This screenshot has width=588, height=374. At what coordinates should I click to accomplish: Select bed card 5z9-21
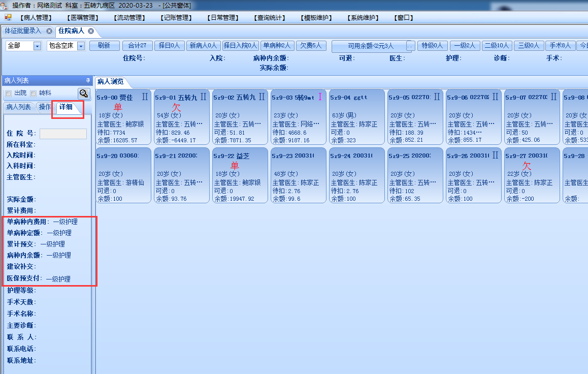point(181,175)
